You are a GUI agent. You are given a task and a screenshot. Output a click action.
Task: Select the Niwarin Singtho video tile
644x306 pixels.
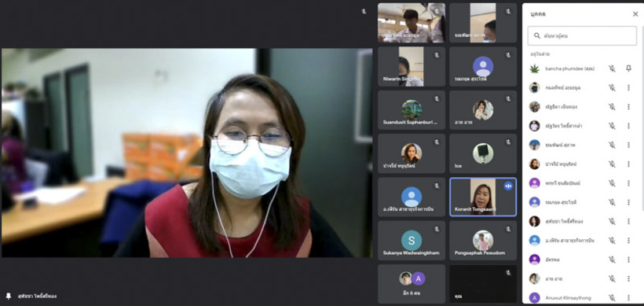[x=411, y=66]
